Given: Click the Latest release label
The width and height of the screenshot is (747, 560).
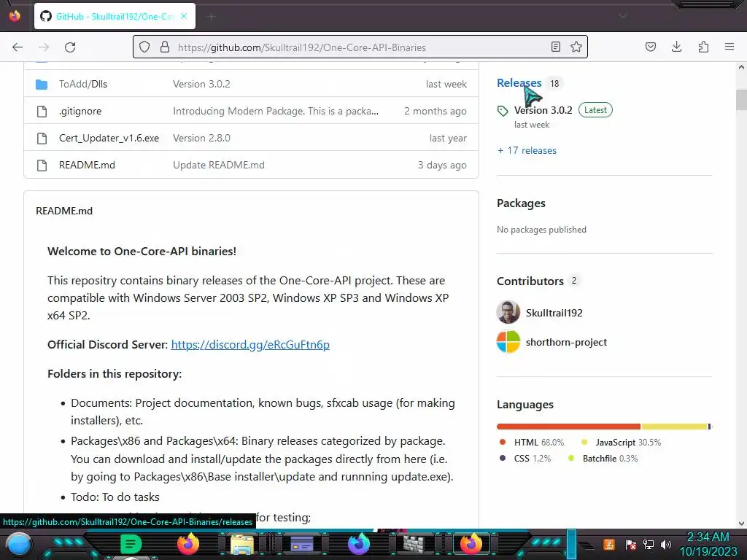Looking at the screenshot, I should coord(595,110).
